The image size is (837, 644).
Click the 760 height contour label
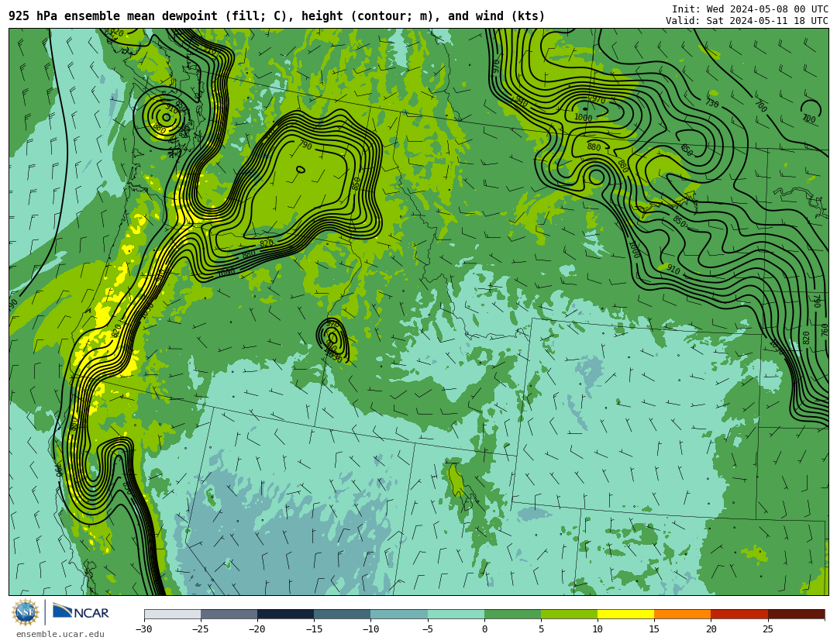point(825,330)
